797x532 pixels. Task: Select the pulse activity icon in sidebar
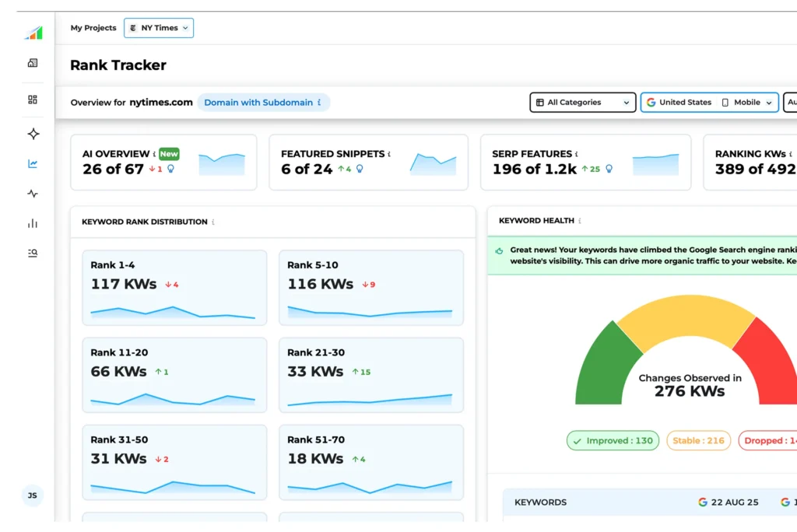click(33, 194)
